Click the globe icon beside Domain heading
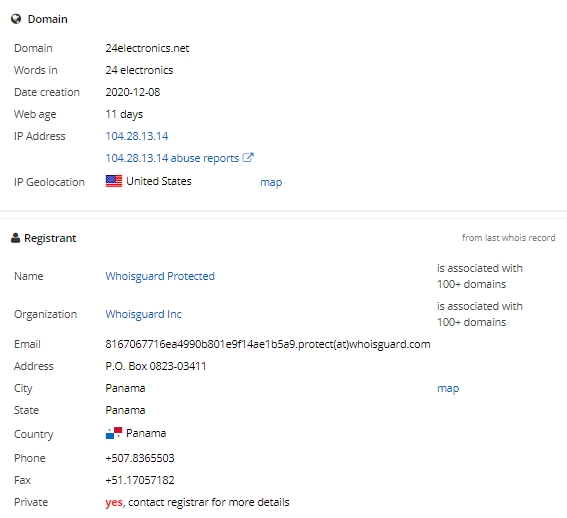This screenshot has width=567, height=518. coord(16,19)
